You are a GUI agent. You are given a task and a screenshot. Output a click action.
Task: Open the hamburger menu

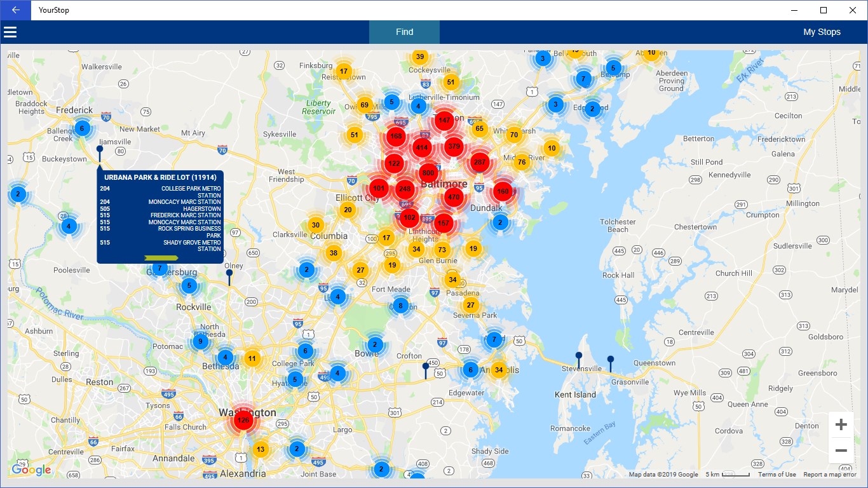click(x=10, y=32)
